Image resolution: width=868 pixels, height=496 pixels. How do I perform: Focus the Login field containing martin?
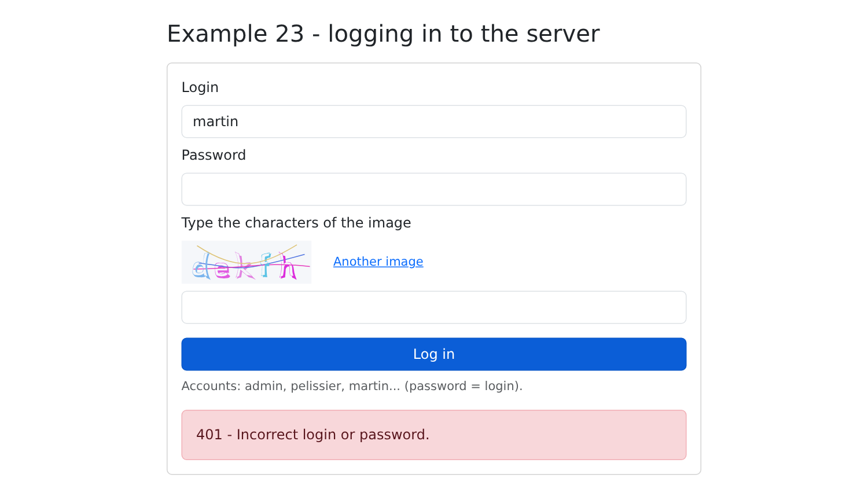click(x=434, y=122)
